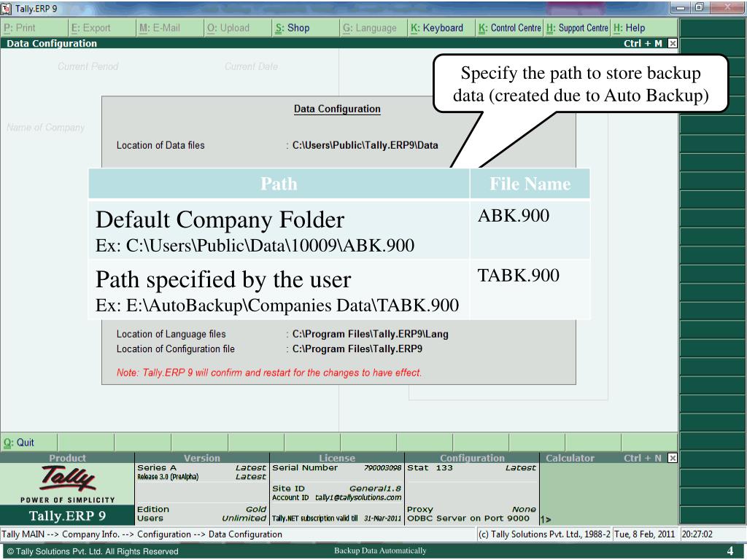Close the Calculator pane

(x=672, y=458)
